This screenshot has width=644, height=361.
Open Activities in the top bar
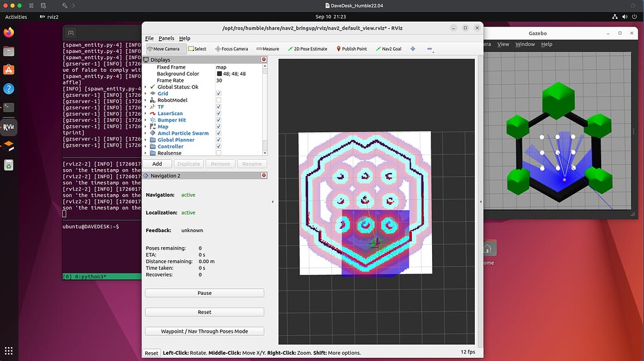16,17
